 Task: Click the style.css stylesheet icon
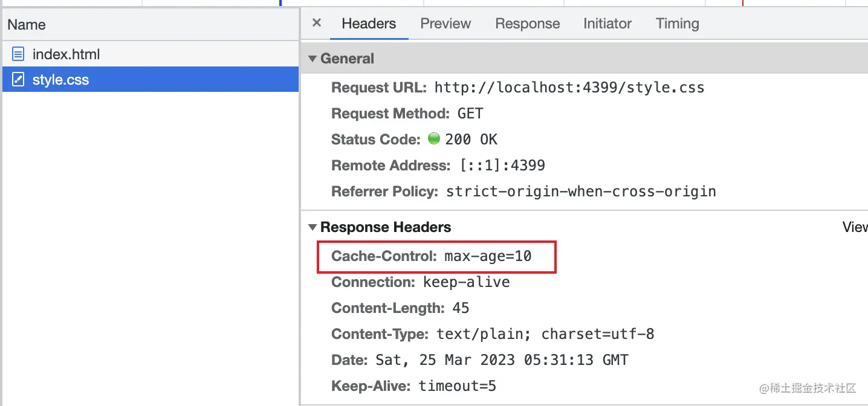click(x=19, y=80)
